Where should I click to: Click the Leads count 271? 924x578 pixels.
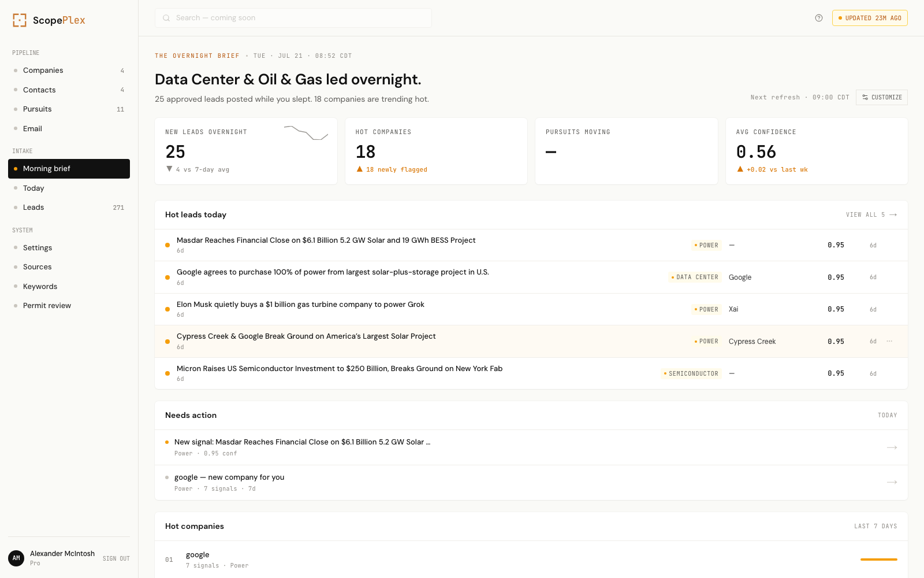(118, 208)
